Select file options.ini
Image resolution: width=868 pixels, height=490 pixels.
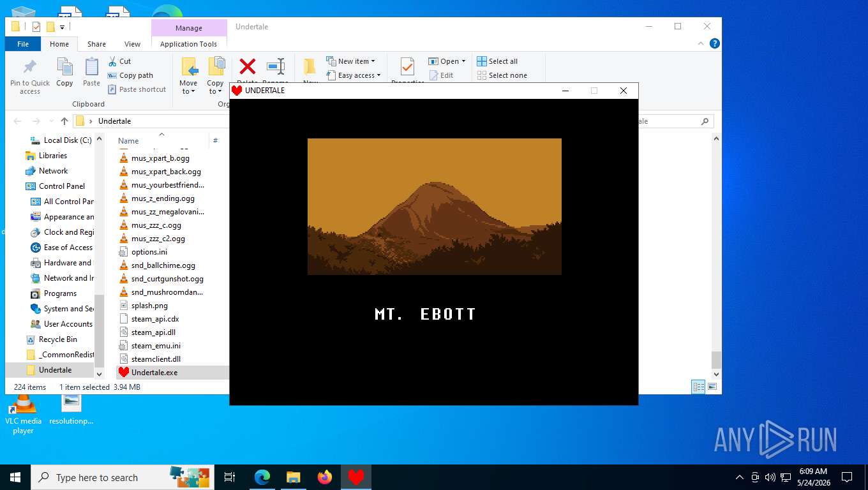[x=143, y=252]
